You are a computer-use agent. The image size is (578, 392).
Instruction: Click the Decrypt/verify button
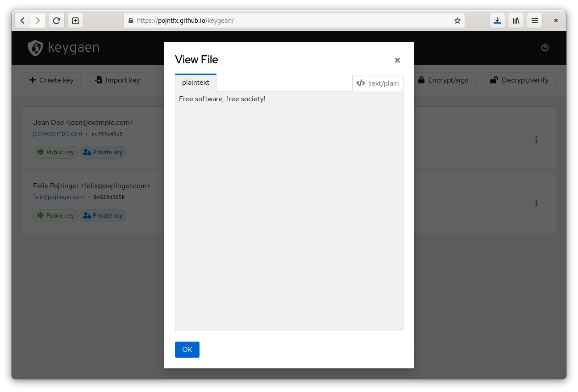pyautogui.click(x=519, y=80)
